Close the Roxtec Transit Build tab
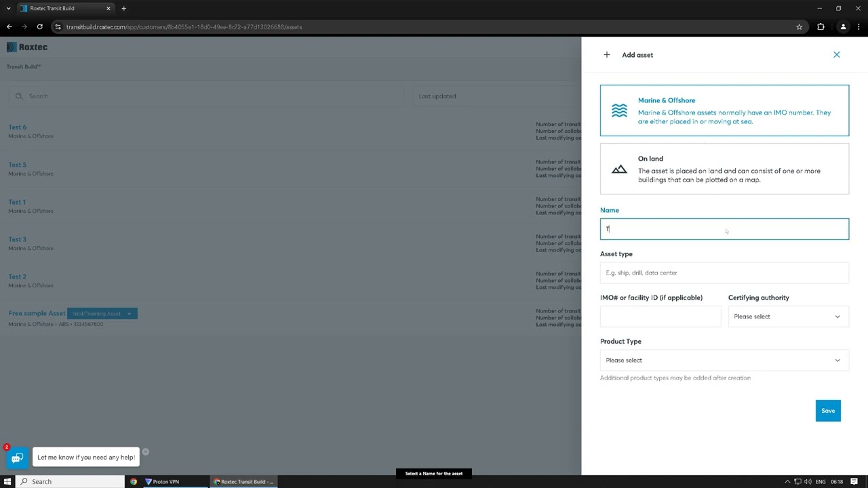The height and width of the screenshot is (488, 868). point(107,9)
